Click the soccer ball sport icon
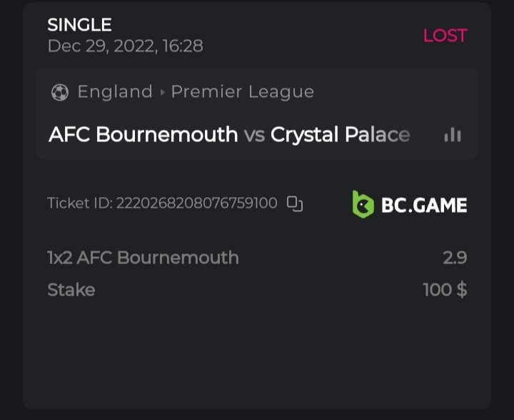Image resolution: width=514 pixels, height=420 pixels. (x=60, y=92)
